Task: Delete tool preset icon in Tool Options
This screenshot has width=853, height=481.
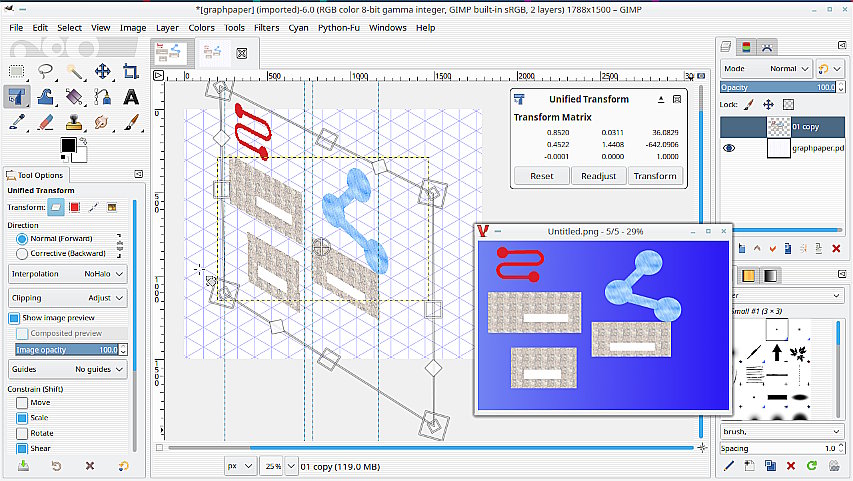Action: (x=90, y=466)
